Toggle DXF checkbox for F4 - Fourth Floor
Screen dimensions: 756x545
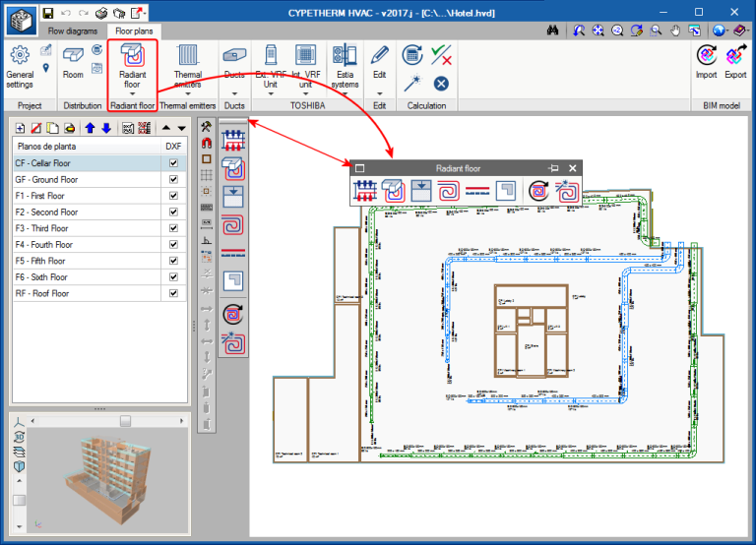tap(173, 244)
